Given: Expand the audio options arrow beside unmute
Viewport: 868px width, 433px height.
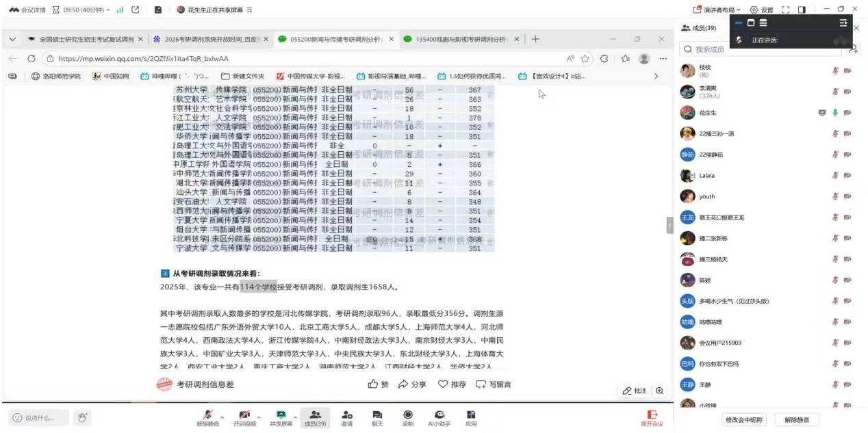Looking at the screenshot, I should (x=222, y=416).
